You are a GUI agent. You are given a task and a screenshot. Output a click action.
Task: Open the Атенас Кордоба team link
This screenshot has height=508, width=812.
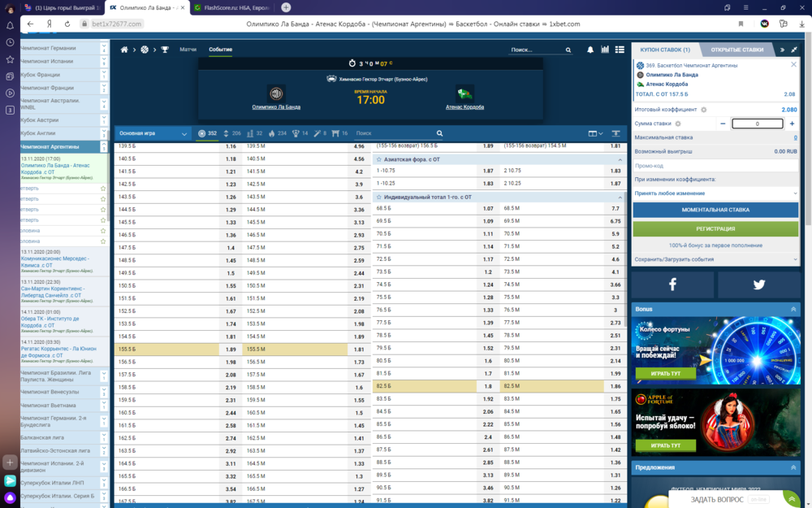pyautogui.click(x=464, y=107)
